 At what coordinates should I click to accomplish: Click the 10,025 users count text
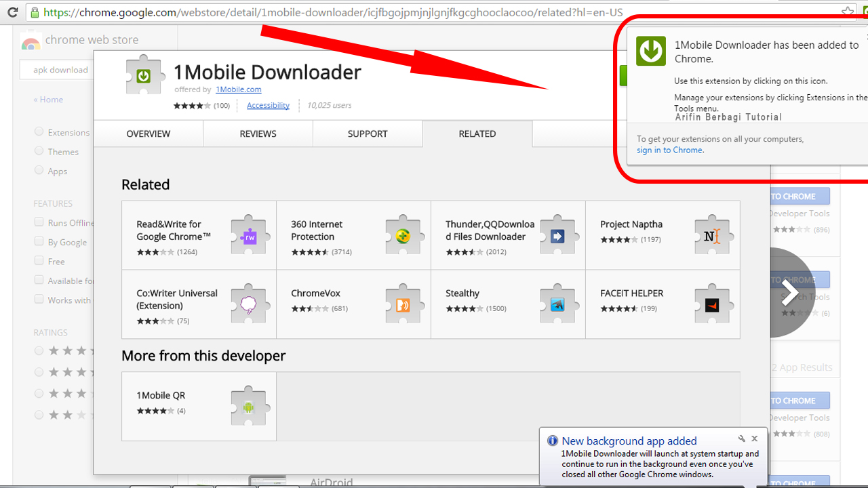(x=329, y=105)
